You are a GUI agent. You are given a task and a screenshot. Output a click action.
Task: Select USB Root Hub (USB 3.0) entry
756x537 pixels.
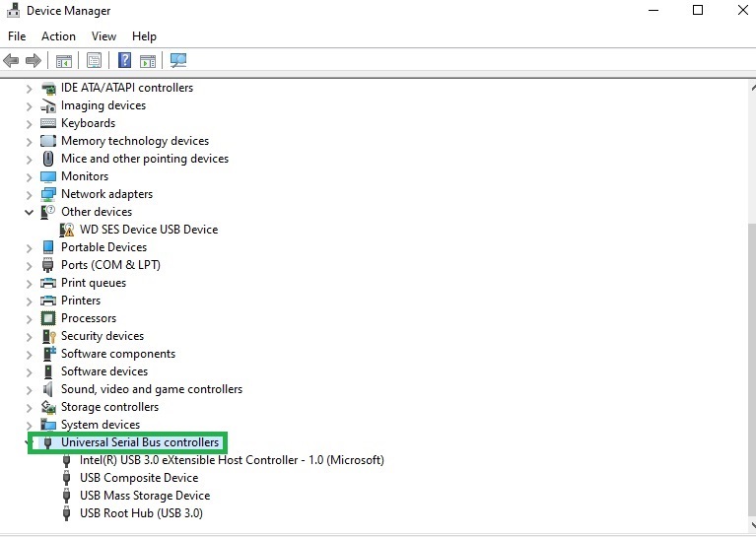click(141, 513)
